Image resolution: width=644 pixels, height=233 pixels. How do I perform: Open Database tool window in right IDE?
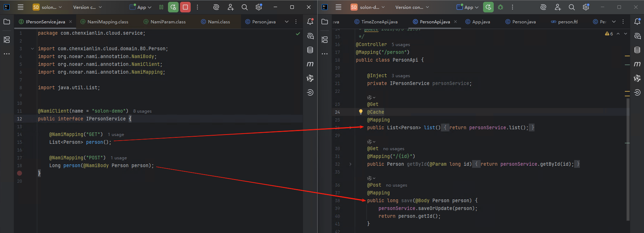click(x=637, y=50)
